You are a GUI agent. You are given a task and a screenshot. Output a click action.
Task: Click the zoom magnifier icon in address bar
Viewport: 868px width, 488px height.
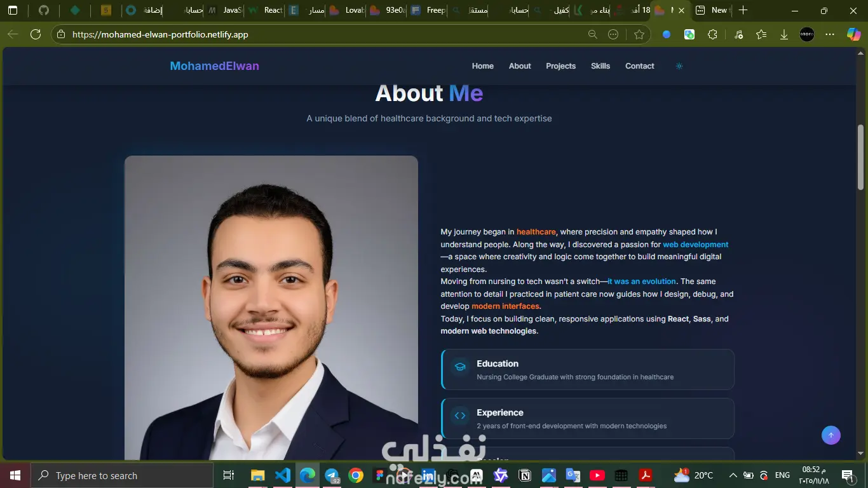point(593,34)
